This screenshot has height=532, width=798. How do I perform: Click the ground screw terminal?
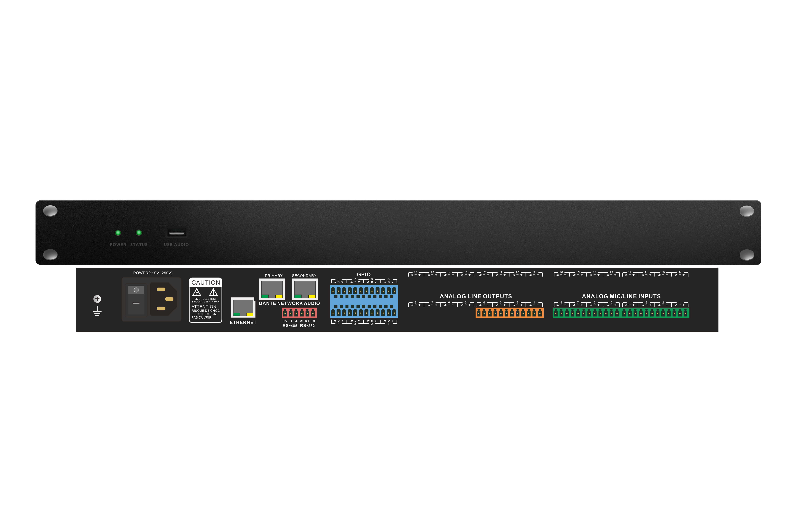(97, 299)
